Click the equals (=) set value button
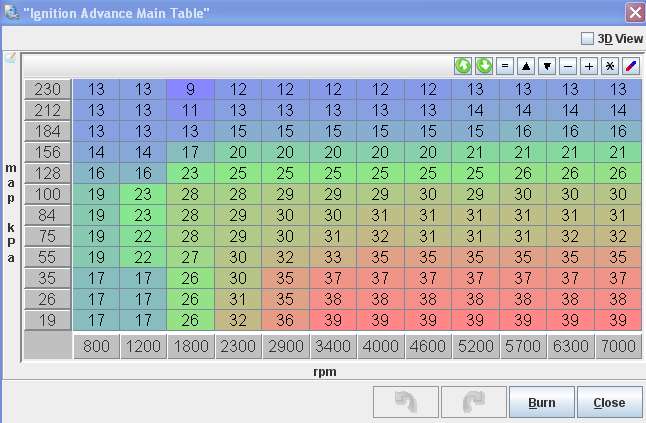Screen dimensions: 646x423 [x=505, y=66]
